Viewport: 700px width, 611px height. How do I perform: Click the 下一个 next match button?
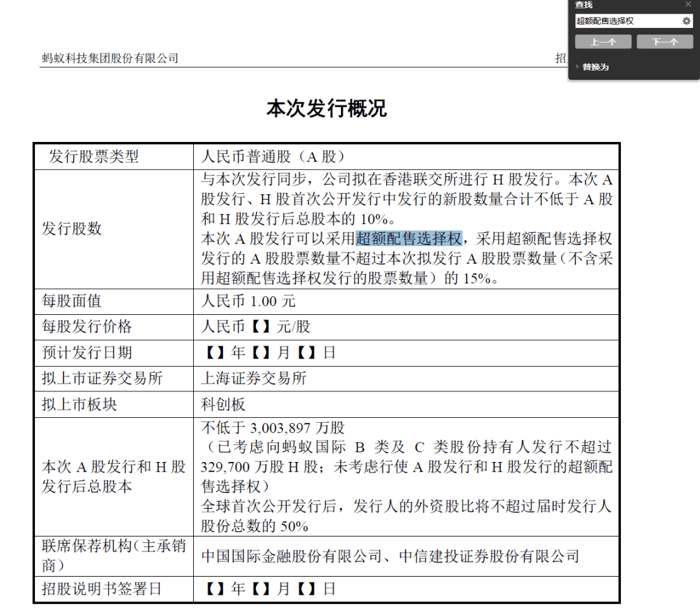(665, 41)
